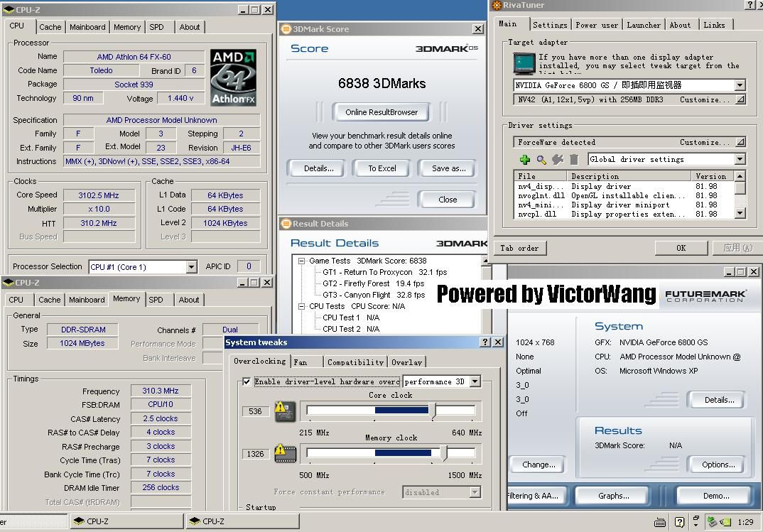This screenshot has height=532, width=763.
Task: Open the Power user tab in RivaTuner
Action: [x=597, y=25]
